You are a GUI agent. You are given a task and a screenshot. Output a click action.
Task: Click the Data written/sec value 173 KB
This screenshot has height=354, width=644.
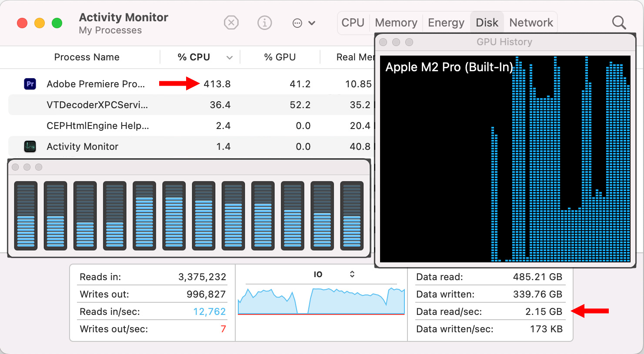(x=546, y=329)
